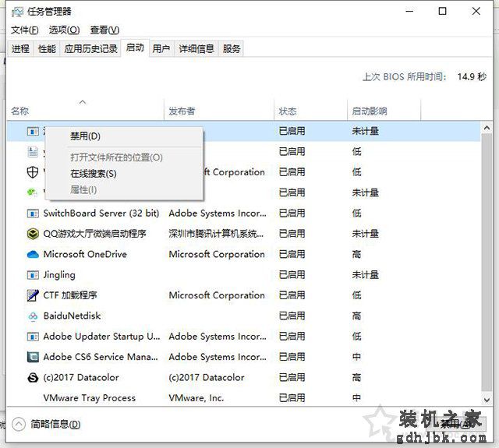Viewport: 499px width, 448px height.
Task: Sort by the 名称 column header
Action: [x=85, y=111]
